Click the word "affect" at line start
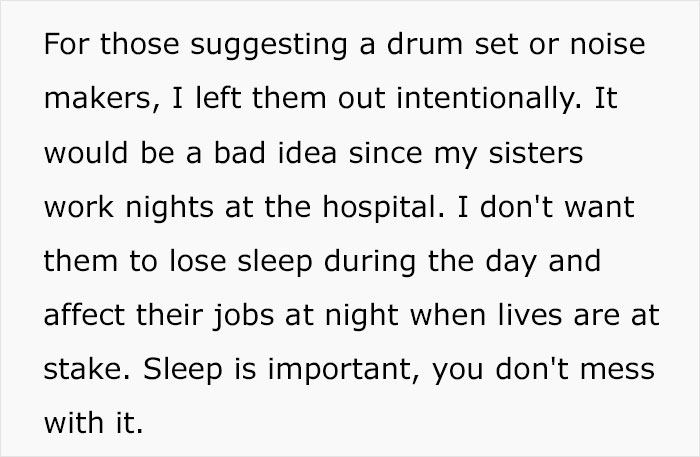This screenshot has height=457, width=700. (x=84, y=315)
